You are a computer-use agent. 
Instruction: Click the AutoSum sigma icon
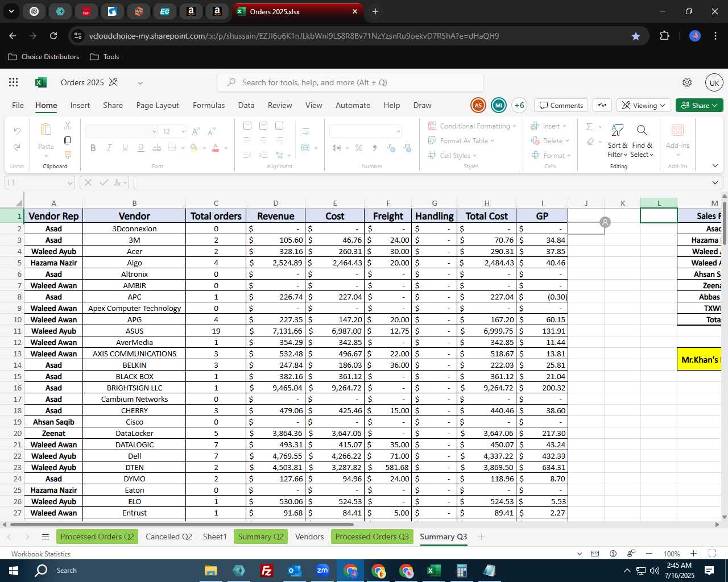590,127
